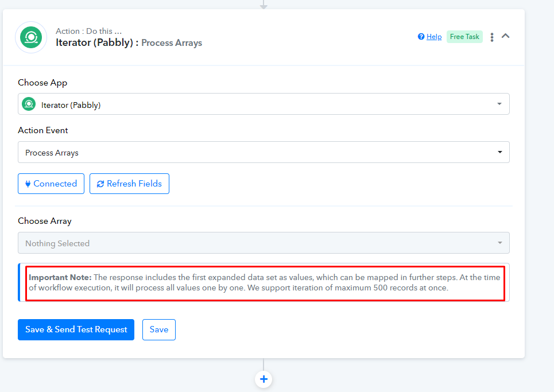Click the Refresh Fields button

click(x=129, y=184)
